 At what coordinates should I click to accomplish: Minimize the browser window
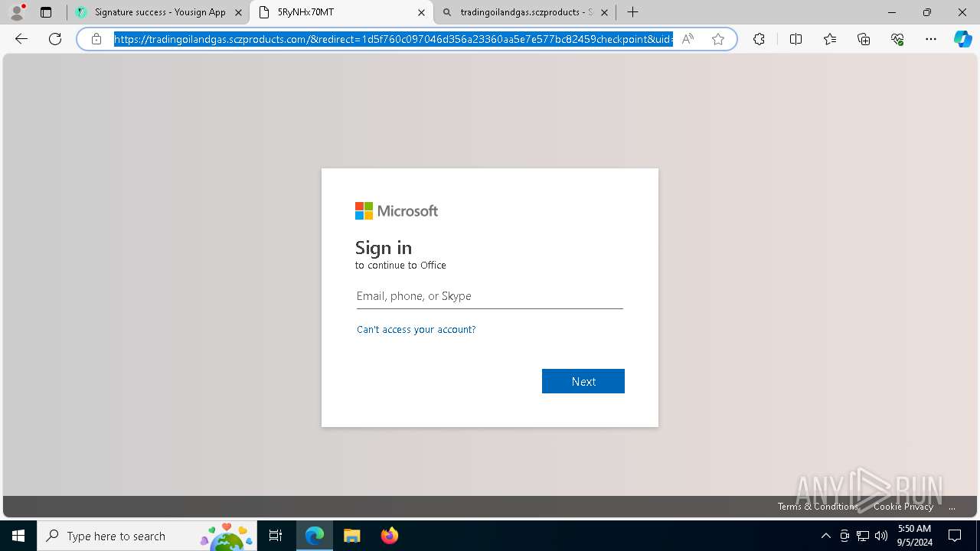(892, 12)
